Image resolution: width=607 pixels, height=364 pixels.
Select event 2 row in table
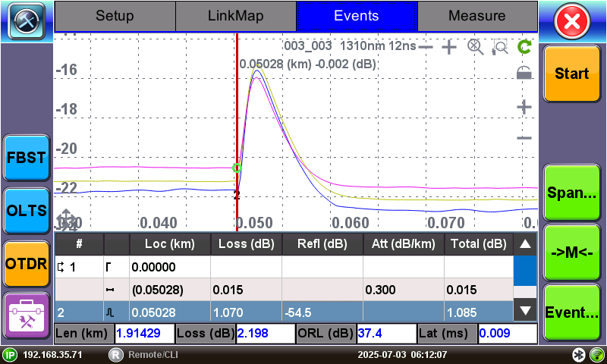[281, 311]
